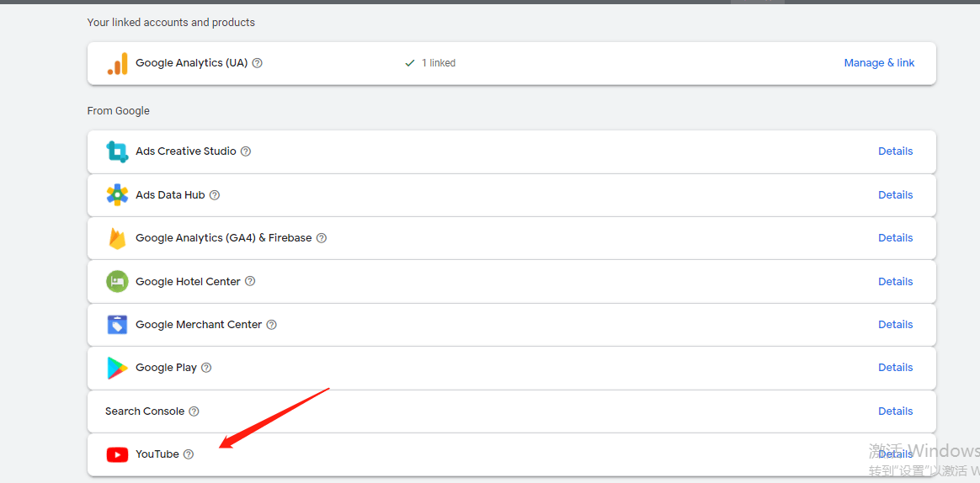This screenshot has height=483, width=980.
Task: Click the Ads Data Hub icon
Action: pos(117,195)
